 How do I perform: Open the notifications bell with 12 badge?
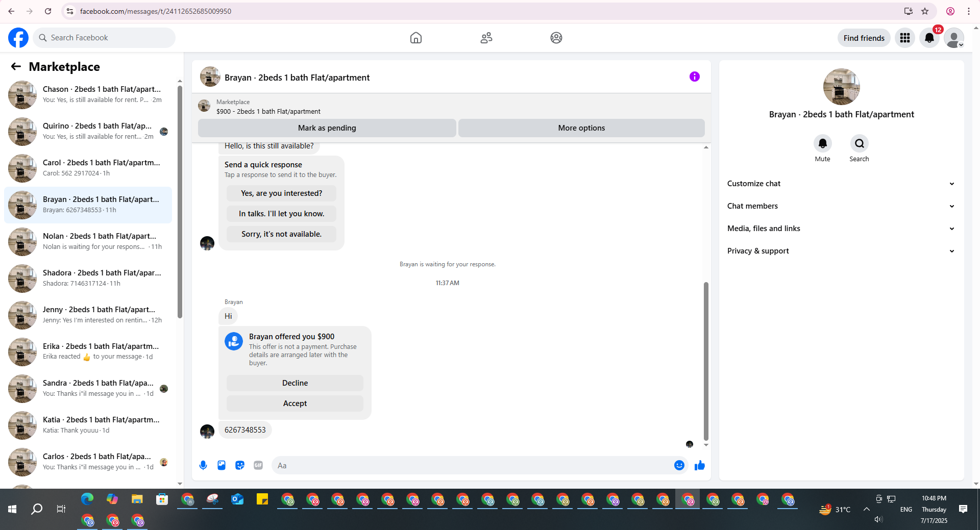pos(929,38)
